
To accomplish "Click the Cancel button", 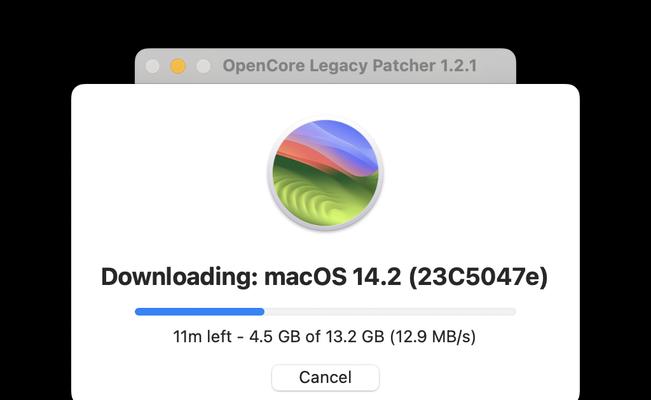I will 325,377.
